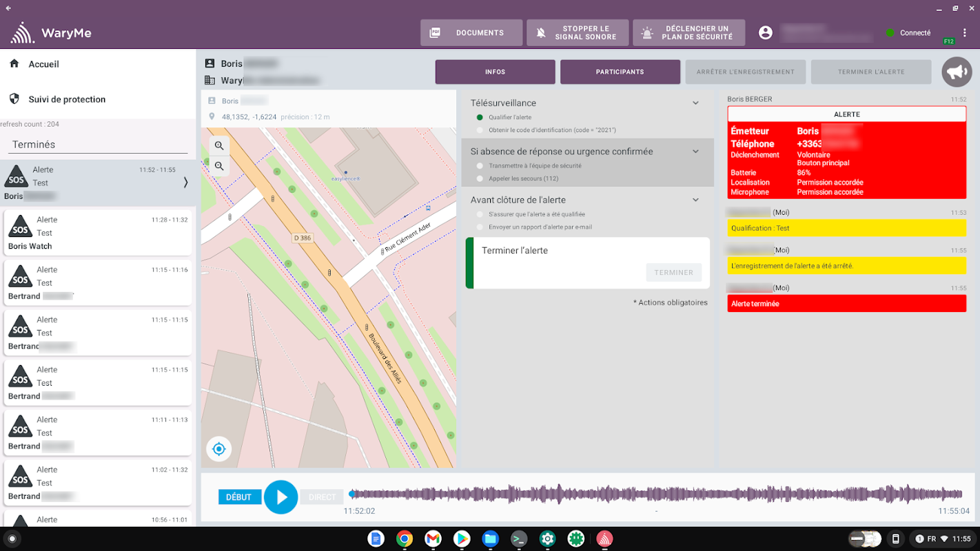Click TERMINER L'ALERTE button
This screenshot has width=980, height=551.
pyautogui.click(x=871, y=72)
